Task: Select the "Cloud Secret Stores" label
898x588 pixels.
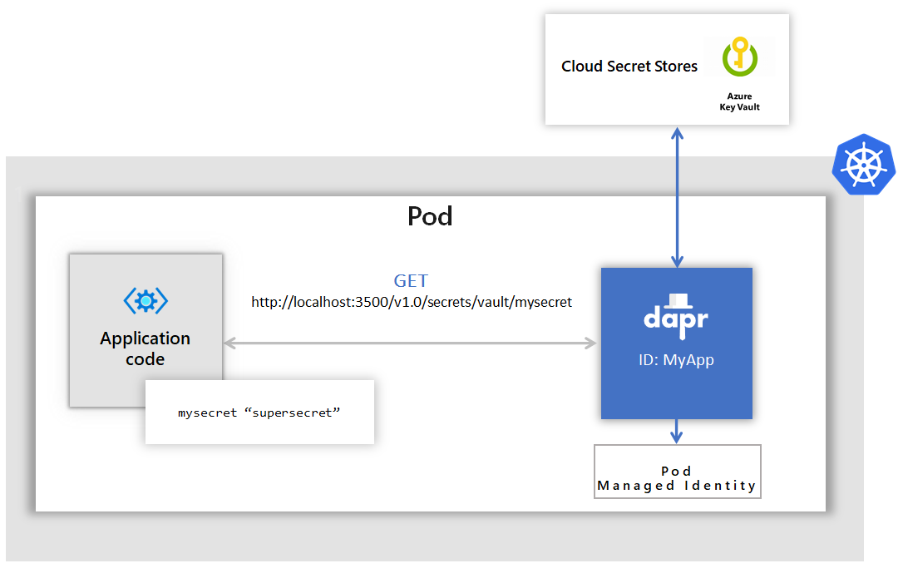Action: click(x=629, y=67)
